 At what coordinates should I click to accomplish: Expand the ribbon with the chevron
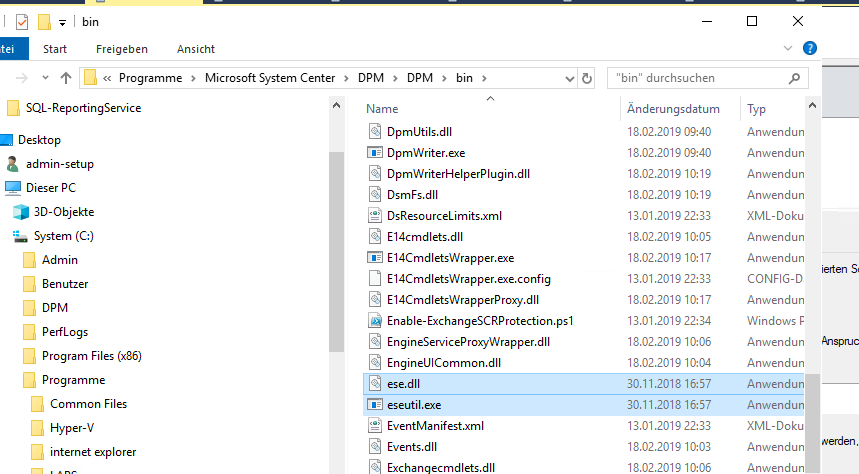tap(788, 48)
